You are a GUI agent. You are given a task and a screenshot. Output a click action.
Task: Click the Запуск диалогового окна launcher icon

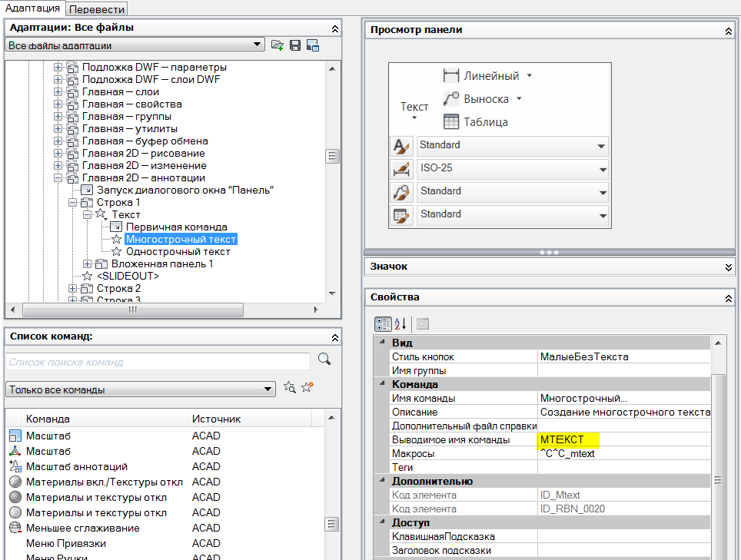click(87, 191)
